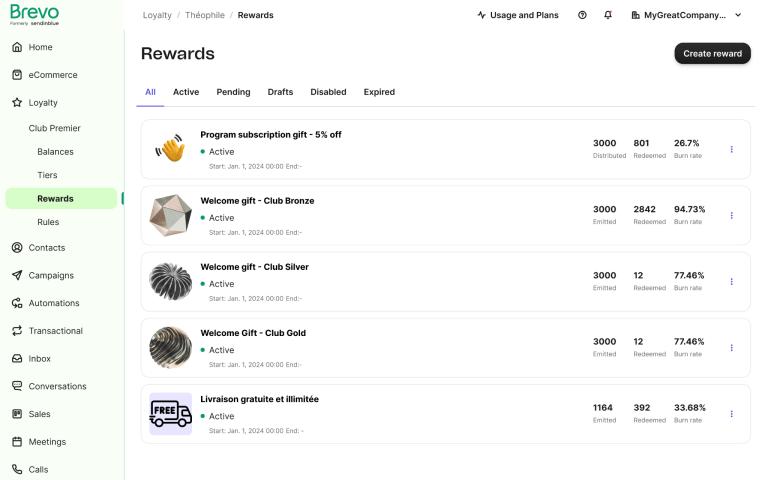Click the Home house icon in sidebar

click(x=17, y=47)
